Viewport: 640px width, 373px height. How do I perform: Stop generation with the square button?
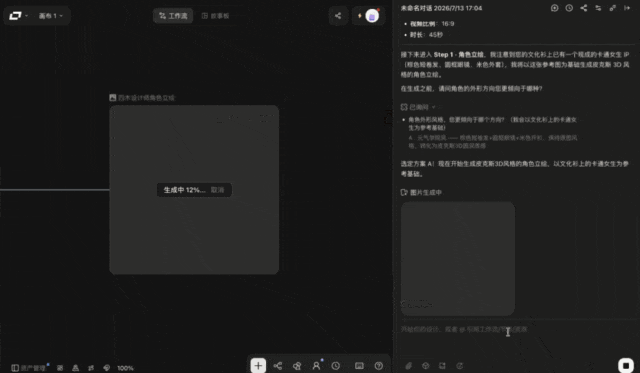(x=626, y=365)
